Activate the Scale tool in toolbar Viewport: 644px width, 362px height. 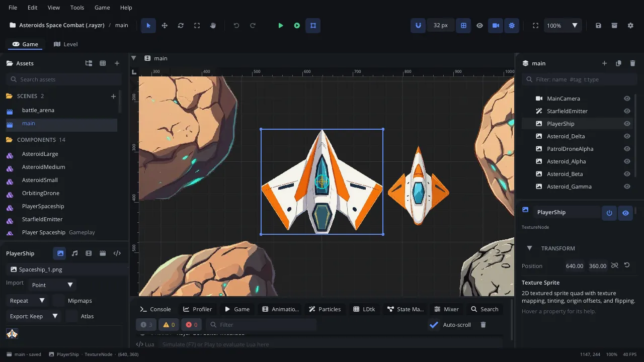coord(197,26)
